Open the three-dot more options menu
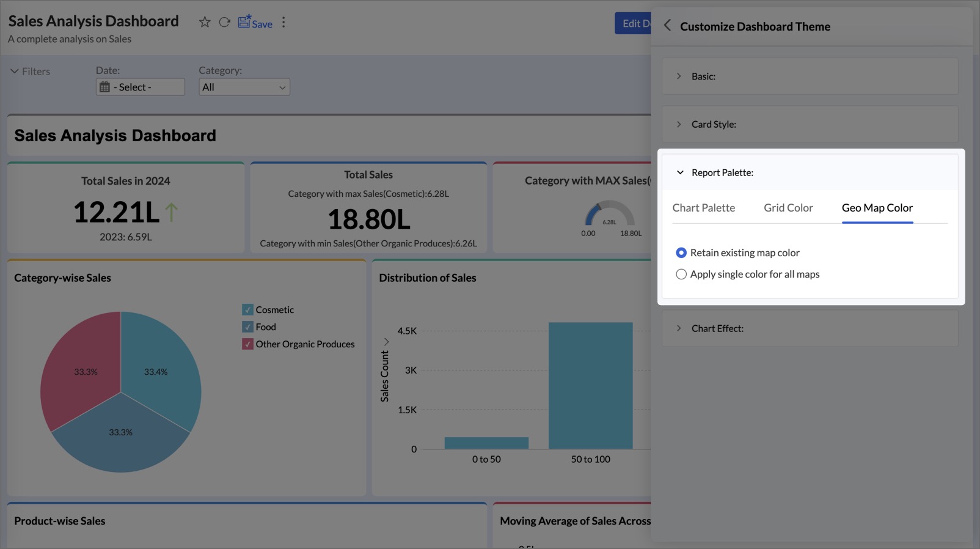This screenshot has height=549, width=980. (x=283, y=23)
